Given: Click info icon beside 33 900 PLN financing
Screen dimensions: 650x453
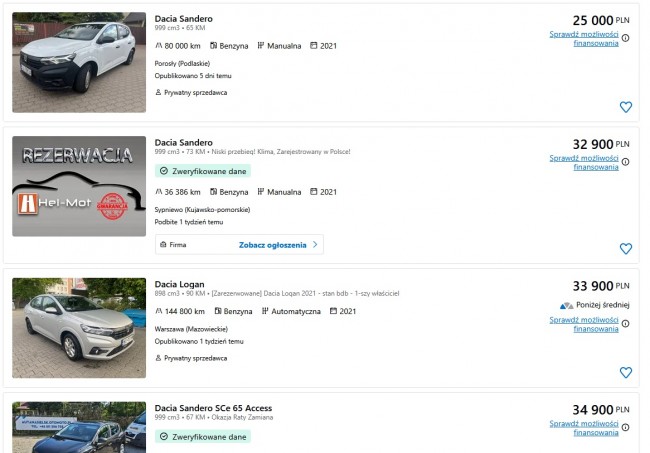Looking at the screenshot, I should pyautogui.click(x=626, y=324).
